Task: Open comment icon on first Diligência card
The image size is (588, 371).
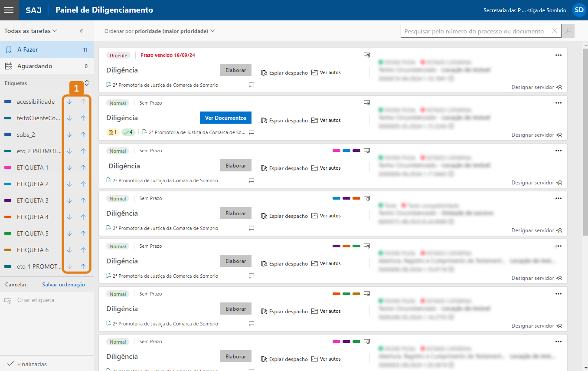Action: (x=252, y=85)
